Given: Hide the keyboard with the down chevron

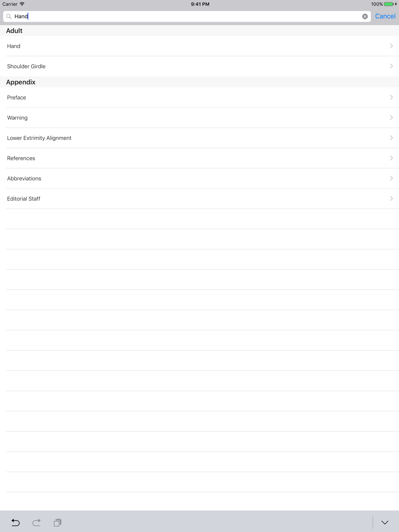Looking at the screenshot, I should click(385, 522).
